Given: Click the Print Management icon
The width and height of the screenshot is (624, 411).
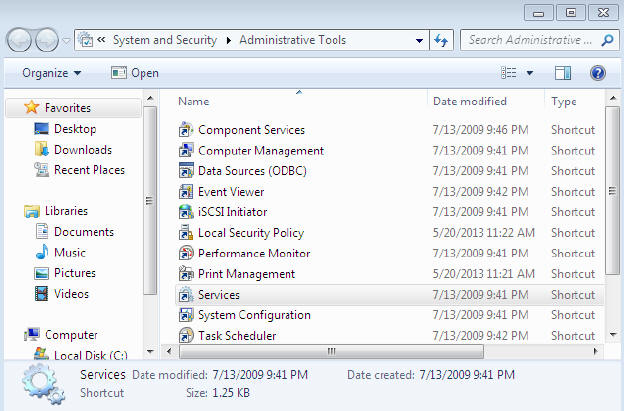Looking at the screenshot, I should coord(185,274).
